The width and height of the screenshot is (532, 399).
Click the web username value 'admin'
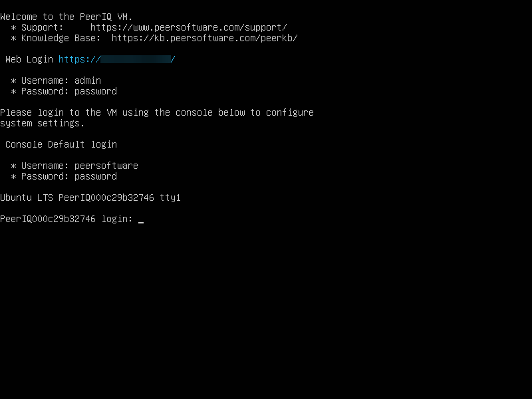[88, 80]
